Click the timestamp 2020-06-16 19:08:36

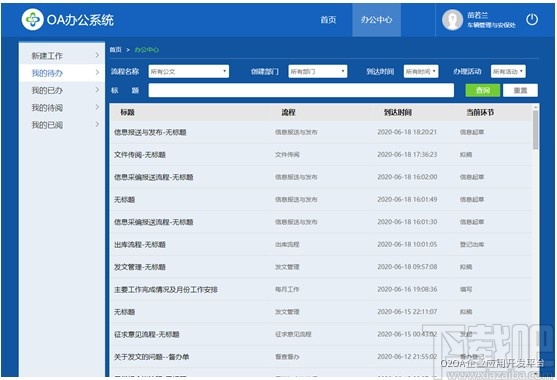tap(407, 289)
